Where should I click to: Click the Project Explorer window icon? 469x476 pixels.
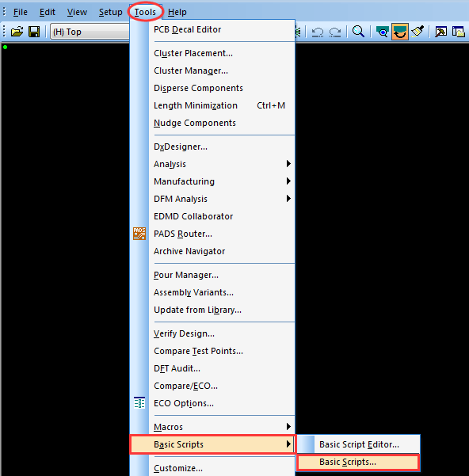click(x=459, y=32)
